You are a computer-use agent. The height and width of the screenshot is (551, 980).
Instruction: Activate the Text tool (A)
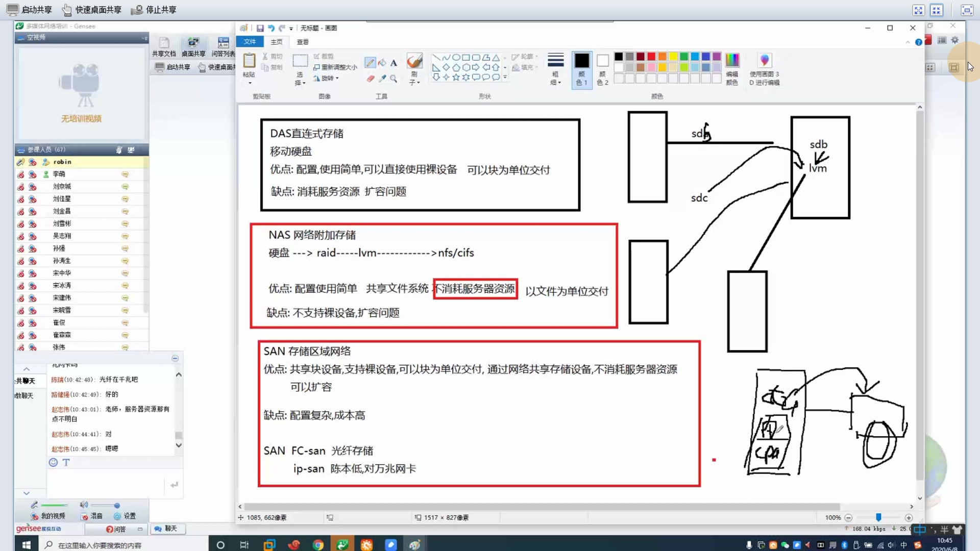coord(393,62)
